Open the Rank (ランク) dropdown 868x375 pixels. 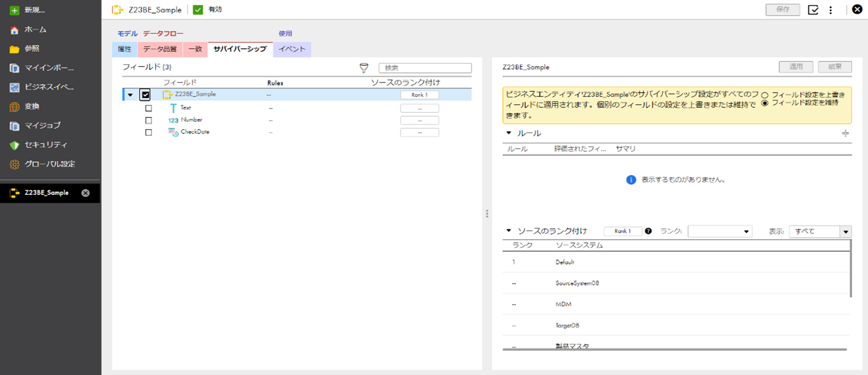point(720,231)
